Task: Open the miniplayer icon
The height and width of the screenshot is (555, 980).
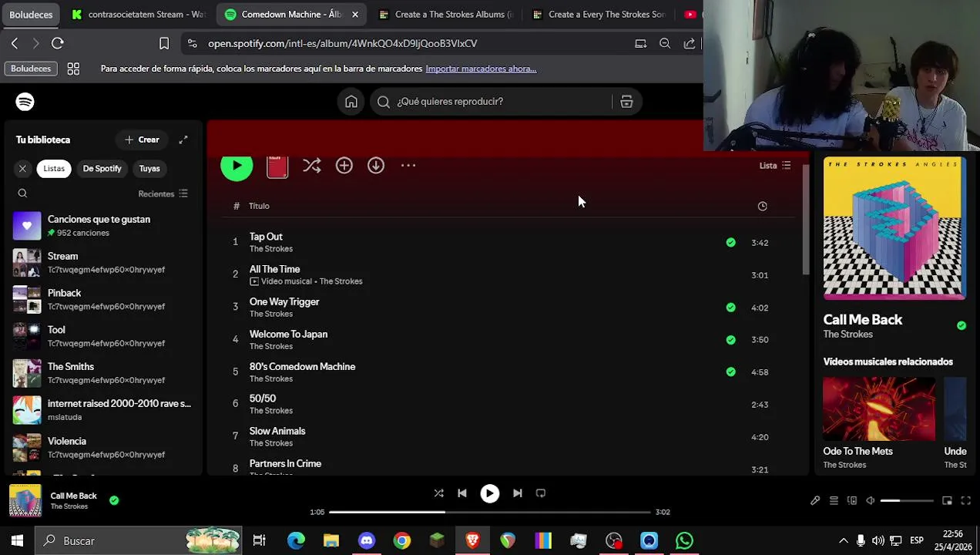Action: [x=947, y=501]
